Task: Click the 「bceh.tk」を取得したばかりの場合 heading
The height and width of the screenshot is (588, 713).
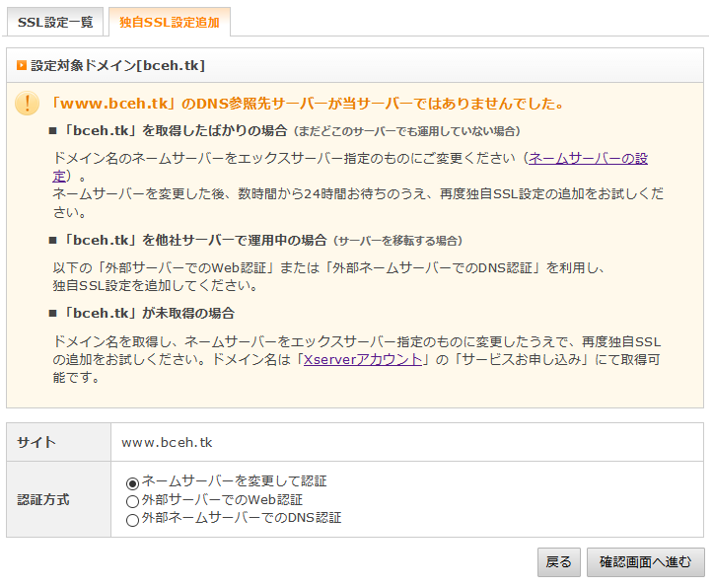Action: pos(175,131)
